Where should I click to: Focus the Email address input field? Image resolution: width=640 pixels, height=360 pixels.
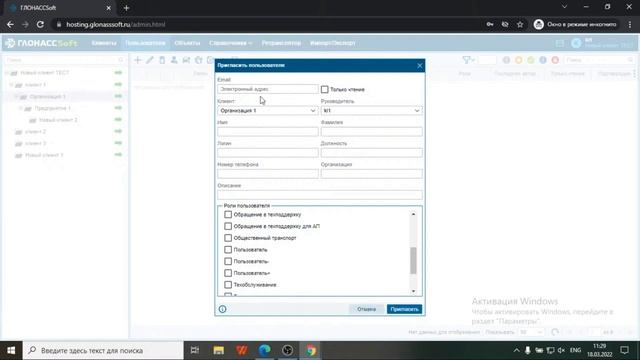click(268, 89)
